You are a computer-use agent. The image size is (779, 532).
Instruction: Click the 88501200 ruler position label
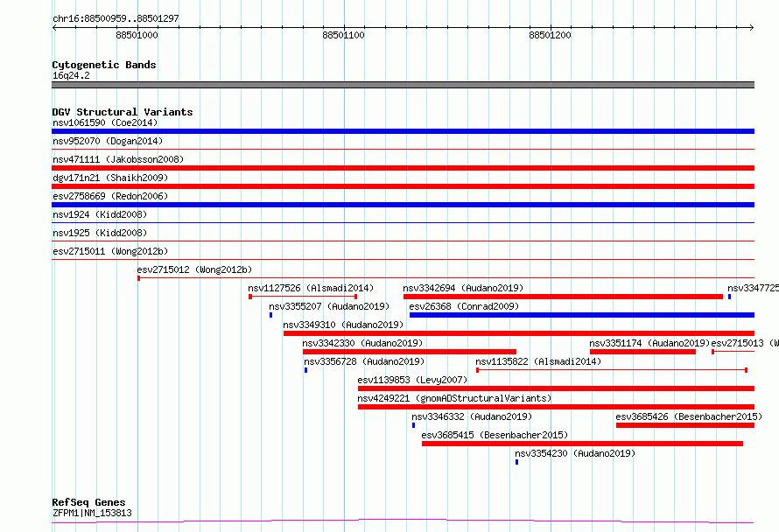coord(550,35)
